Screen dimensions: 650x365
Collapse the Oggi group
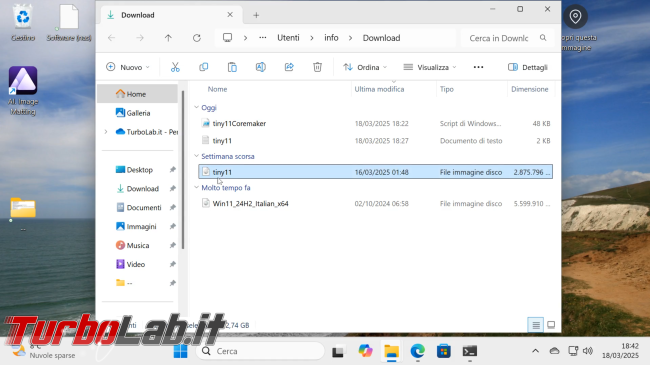pos(196,107)
